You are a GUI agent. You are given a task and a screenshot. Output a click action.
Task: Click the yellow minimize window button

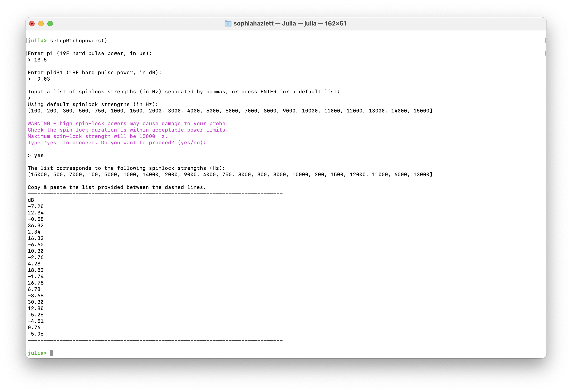pos(41,24)
